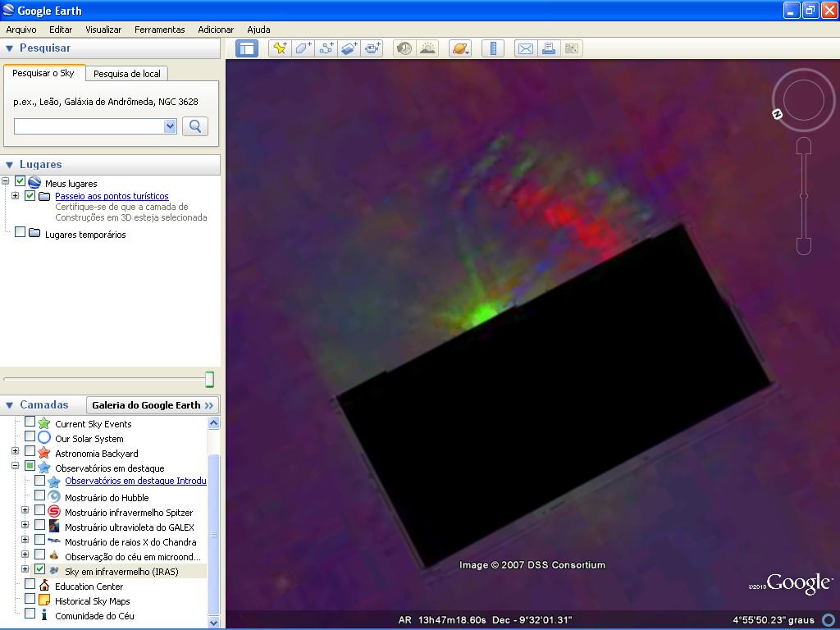Switch between Sky and Earth planet icon
Screen dimensions: 840x630
pos(460,48)
